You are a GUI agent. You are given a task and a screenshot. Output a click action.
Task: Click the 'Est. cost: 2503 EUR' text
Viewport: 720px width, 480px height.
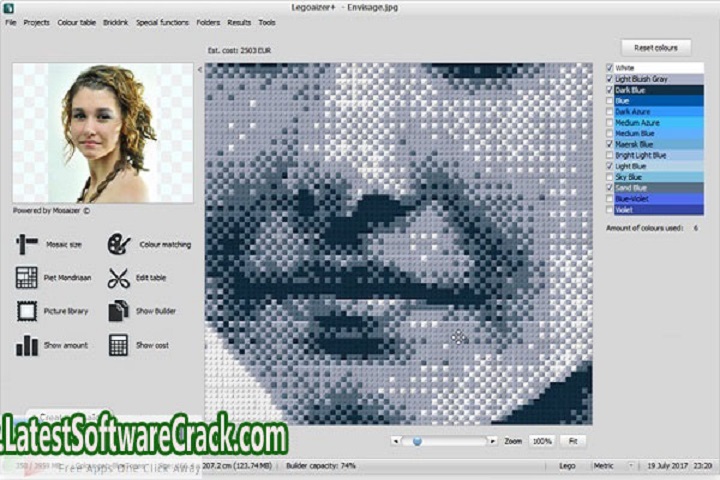[239, 51]
